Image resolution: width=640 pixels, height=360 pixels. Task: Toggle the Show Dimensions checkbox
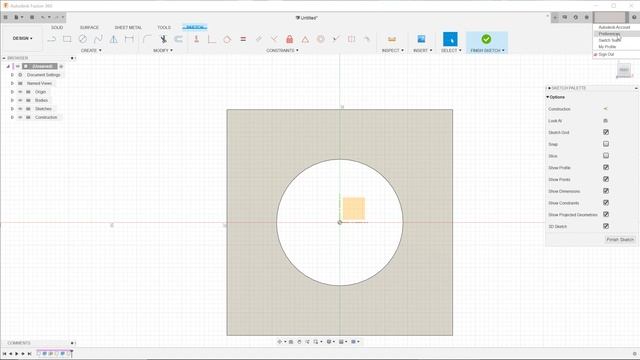tap(606, 191)
